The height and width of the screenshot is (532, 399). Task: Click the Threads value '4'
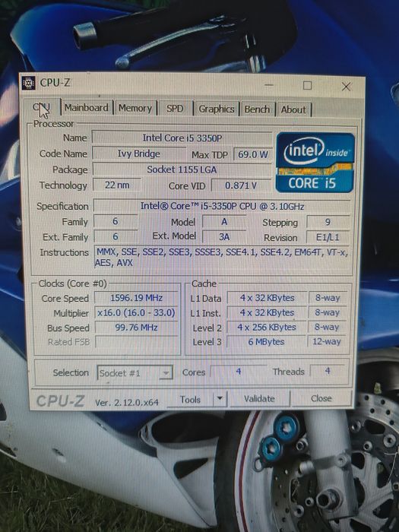[328, 371]
